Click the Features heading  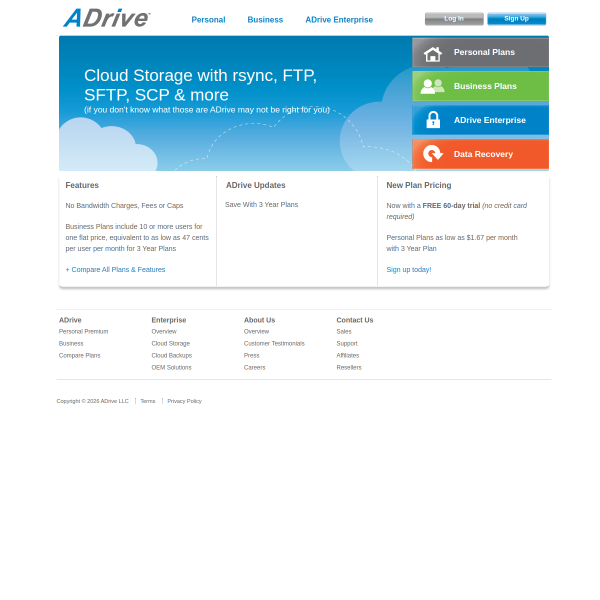[x=82, y=185]
